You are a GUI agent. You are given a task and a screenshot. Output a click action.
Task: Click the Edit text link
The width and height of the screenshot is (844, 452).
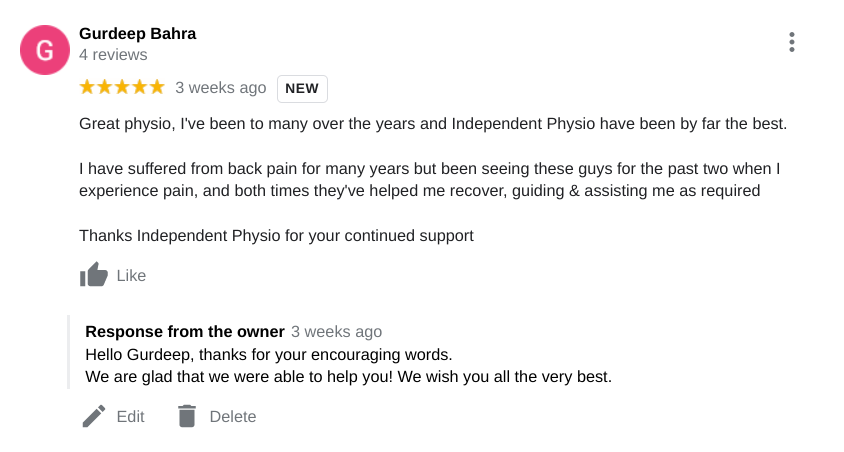tap(130, 416)
